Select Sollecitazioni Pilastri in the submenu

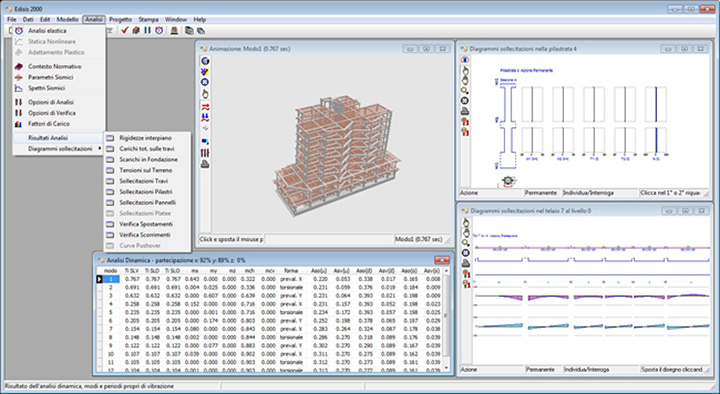(x=146, y=191)
